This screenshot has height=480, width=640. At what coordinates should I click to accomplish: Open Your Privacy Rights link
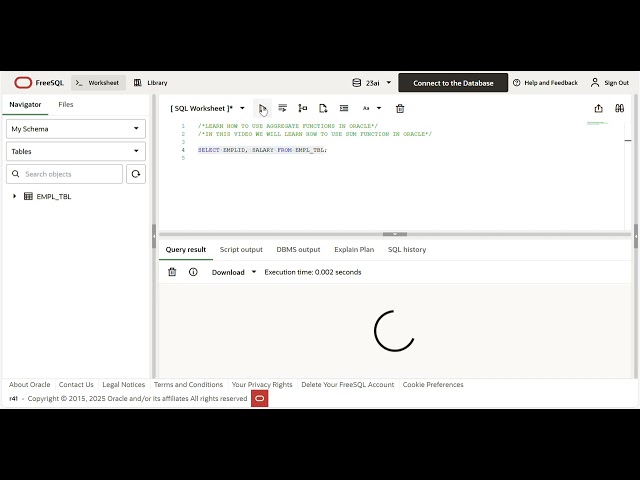pyautogui.click(x=262, y=384)
